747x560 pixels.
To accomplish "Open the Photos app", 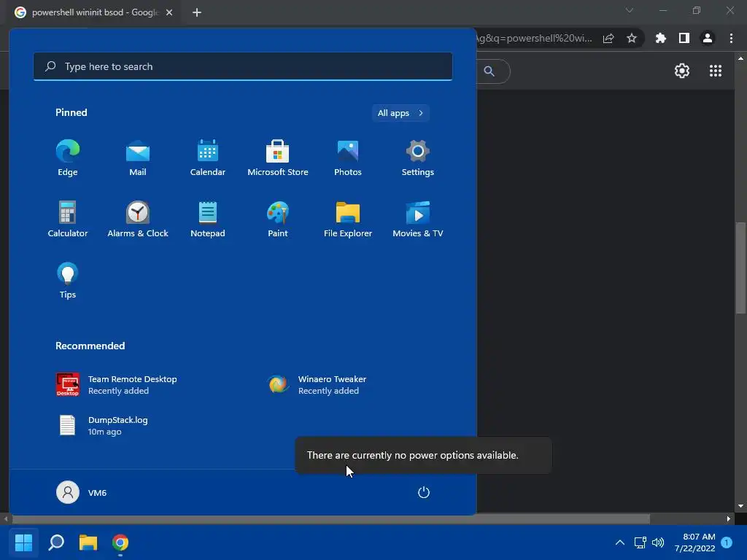I will [348, 157].
